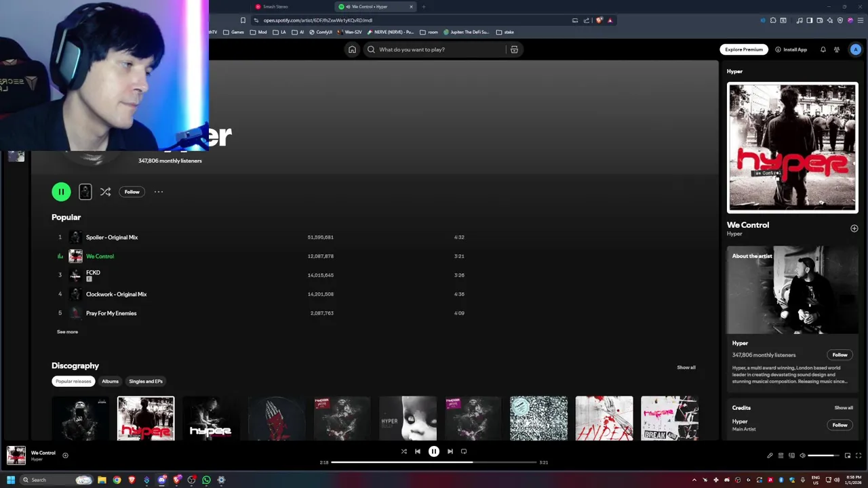Select the track FCKD
868x488 pixels.
(x=93, y=272)
